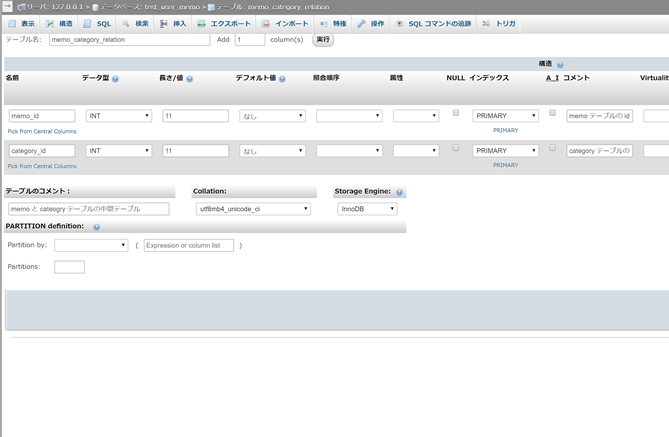The width and height of the screenshot is (669, 437).
Task: Toggle NULL checkbox for memo_id
Action: click(456, 113)
